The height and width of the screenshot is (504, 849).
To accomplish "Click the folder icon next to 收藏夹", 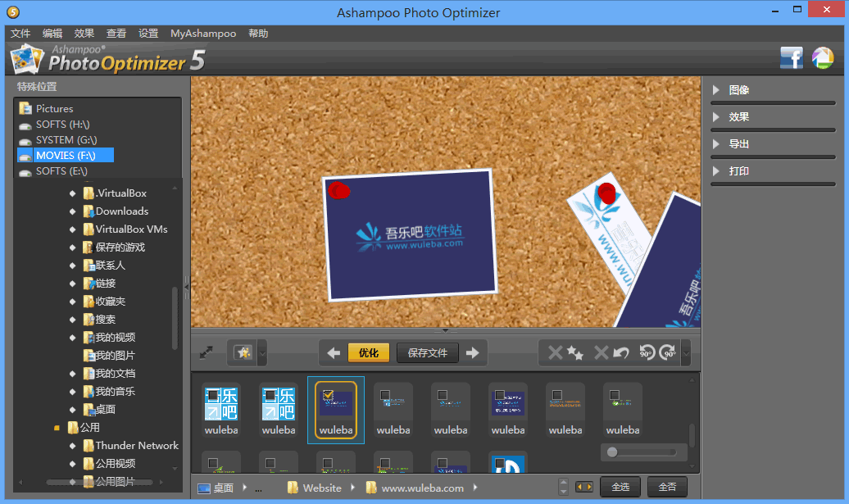I will click(x=89, y=302).
